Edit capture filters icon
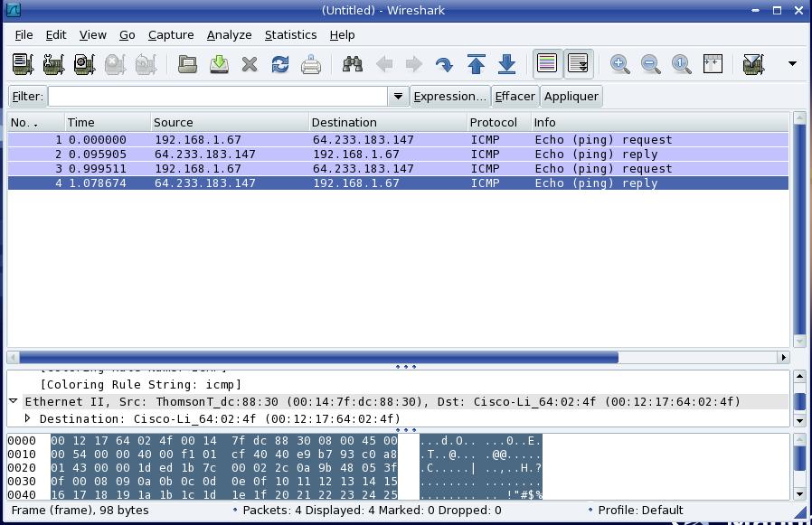Viewport: 812px width, 525px height. [x=753, y=64]
